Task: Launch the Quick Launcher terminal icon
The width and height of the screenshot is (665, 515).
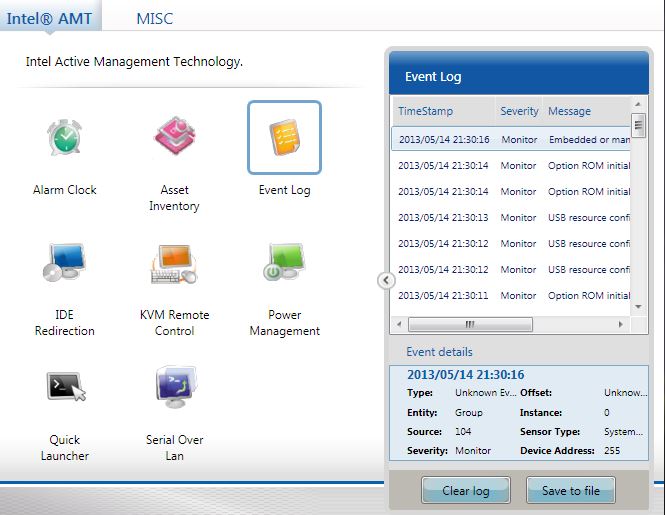Action: 66,386
